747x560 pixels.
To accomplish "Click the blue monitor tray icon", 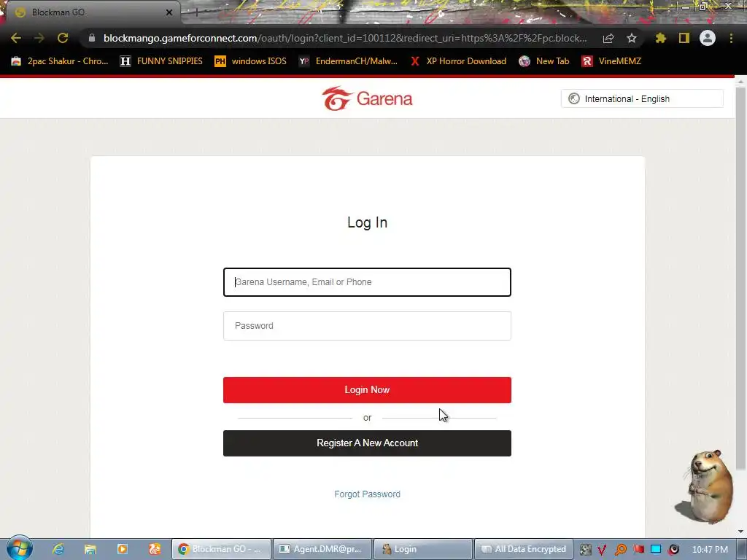I will [x=656, y=550].
